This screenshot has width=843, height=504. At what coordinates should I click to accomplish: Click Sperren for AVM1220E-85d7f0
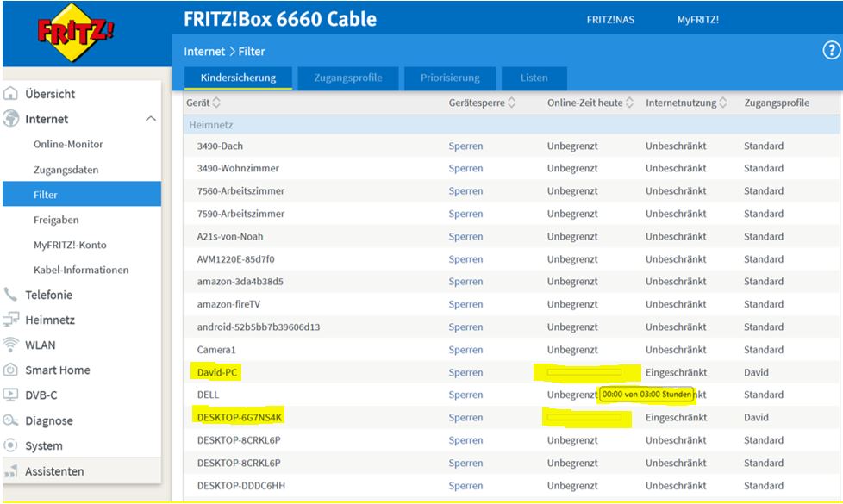[465, 259]
